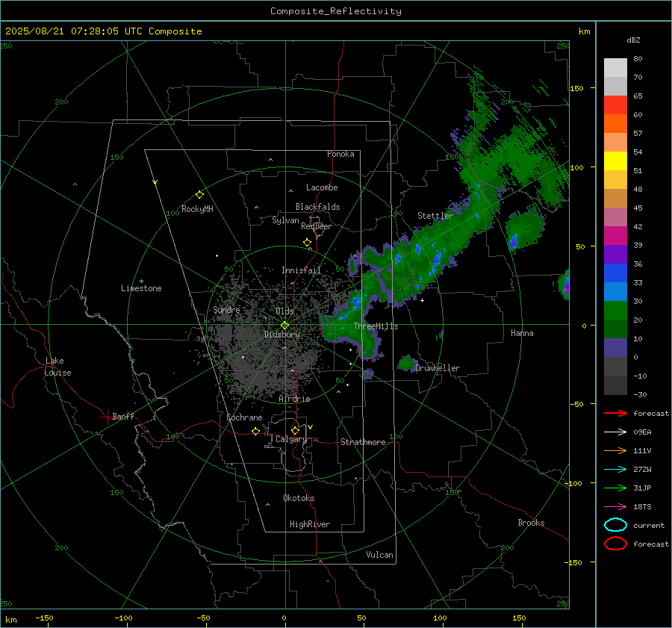Image resolution: width=672 pixels, height=628 pixels.
Task: Click the Brooks city label
Action: pos(531,523)
